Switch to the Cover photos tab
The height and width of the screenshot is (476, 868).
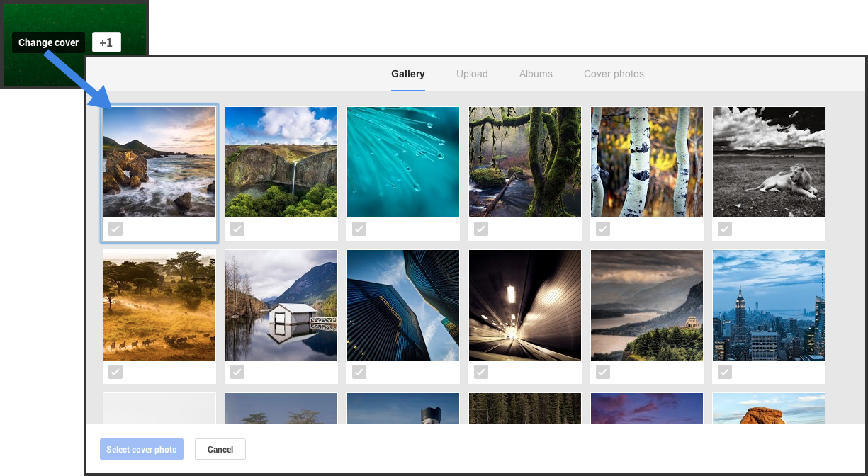coord(614,74)
